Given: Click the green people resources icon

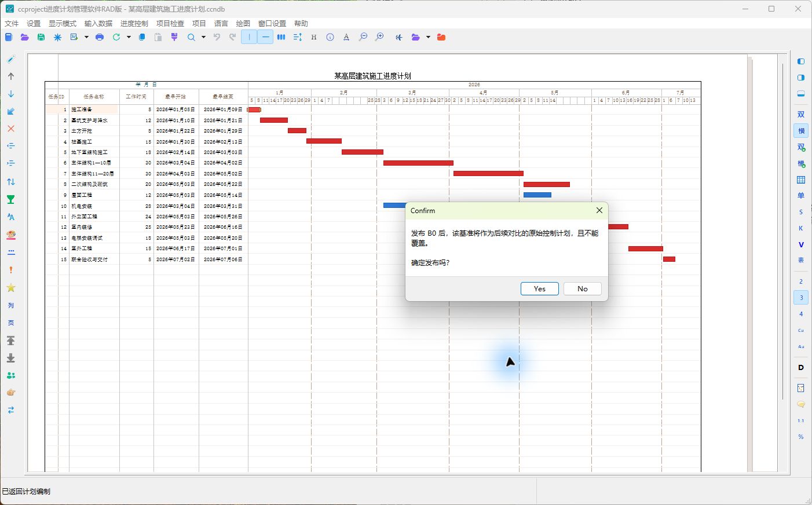Looking at the screenshot, I should (11, 375).
